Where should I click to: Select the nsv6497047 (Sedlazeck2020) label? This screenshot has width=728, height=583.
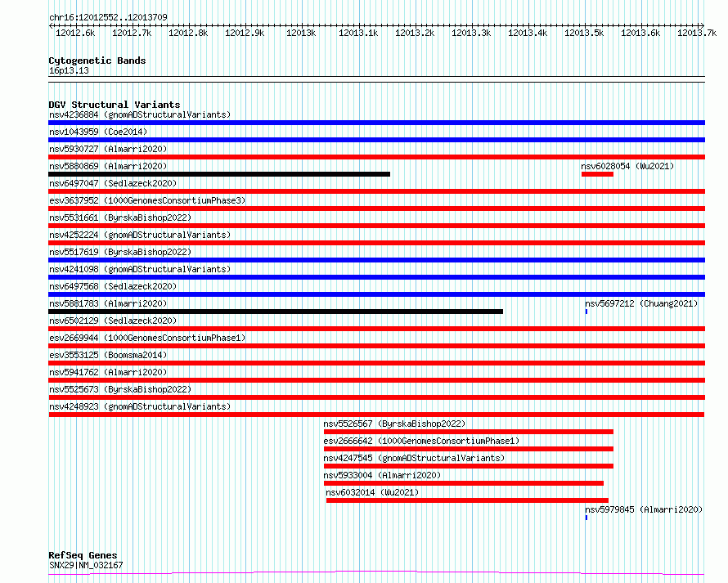113,183
